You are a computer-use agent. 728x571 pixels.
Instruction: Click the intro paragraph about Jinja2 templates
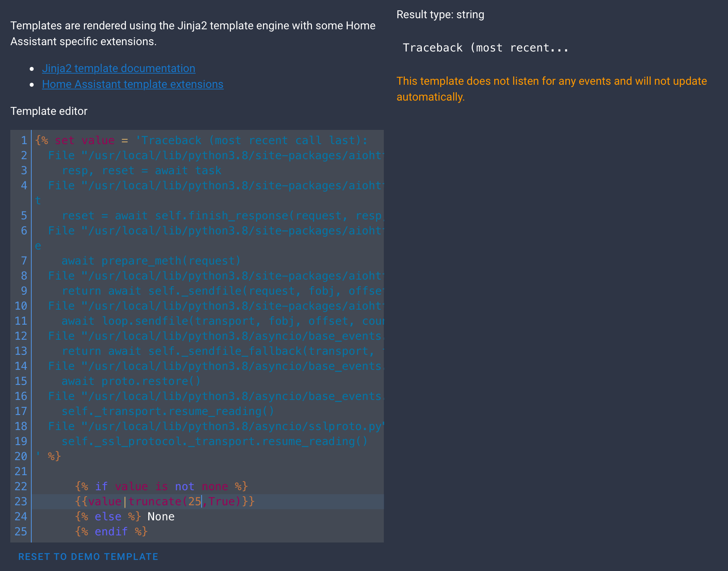click(193, 33)
